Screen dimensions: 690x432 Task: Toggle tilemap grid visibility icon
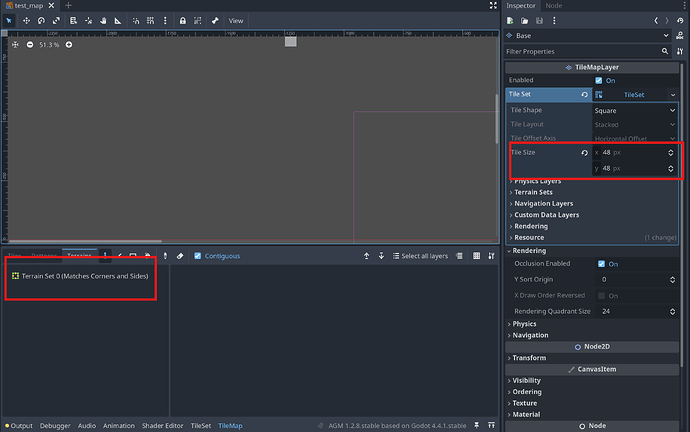pyautogui.click(x=477, y=256)
